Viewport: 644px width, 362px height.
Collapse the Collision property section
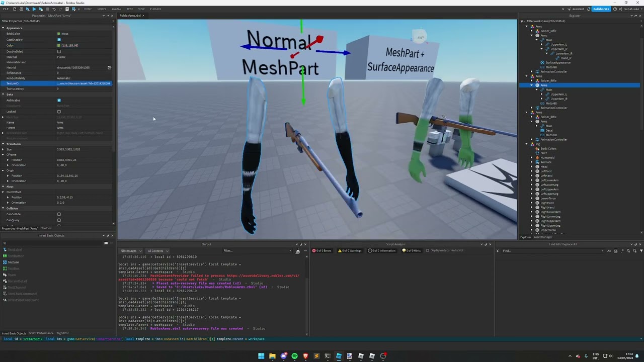tap(3, 208)
